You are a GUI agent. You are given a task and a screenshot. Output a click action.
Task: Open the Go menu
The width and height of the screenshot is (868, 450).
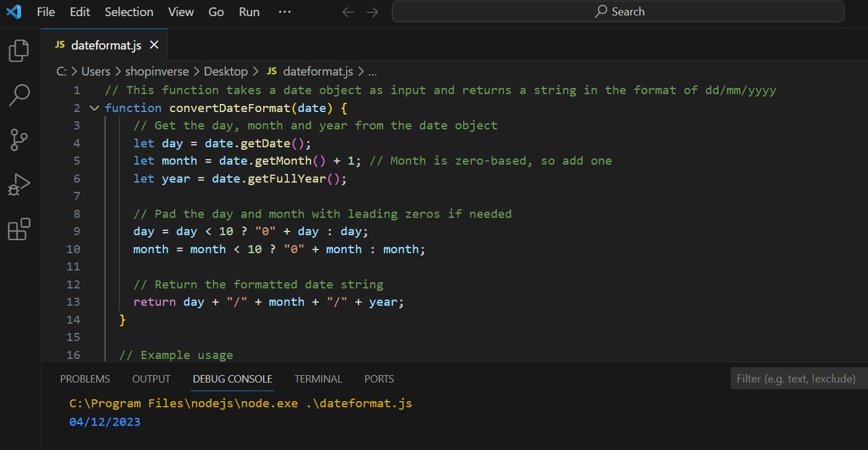(216, 12)
